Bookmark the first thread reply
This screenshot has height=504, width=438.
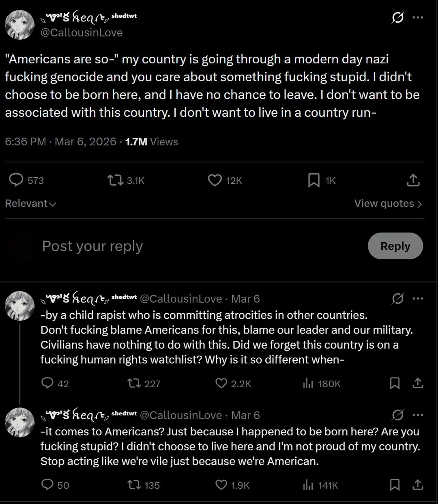395,383
